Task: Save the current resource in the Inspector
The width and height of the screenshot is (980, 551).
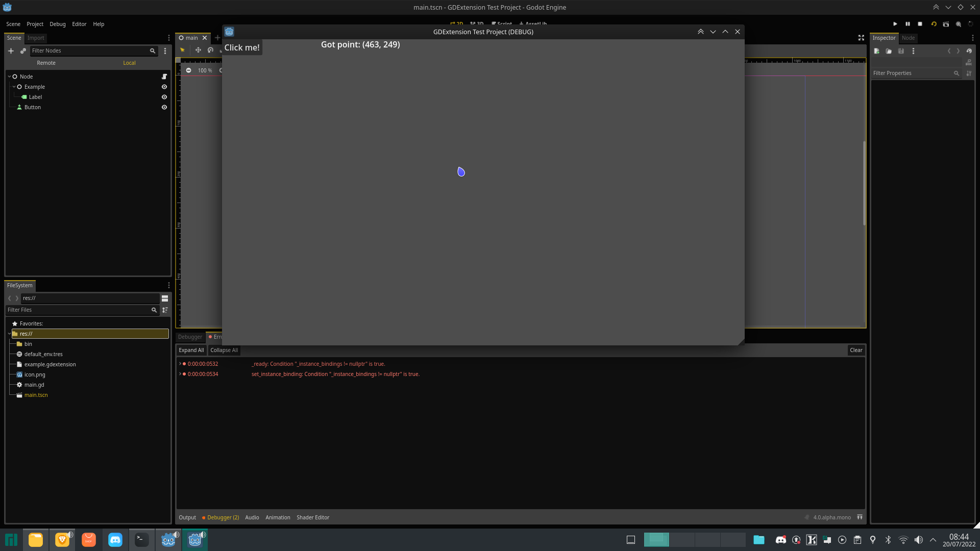Action: [901, 51]
